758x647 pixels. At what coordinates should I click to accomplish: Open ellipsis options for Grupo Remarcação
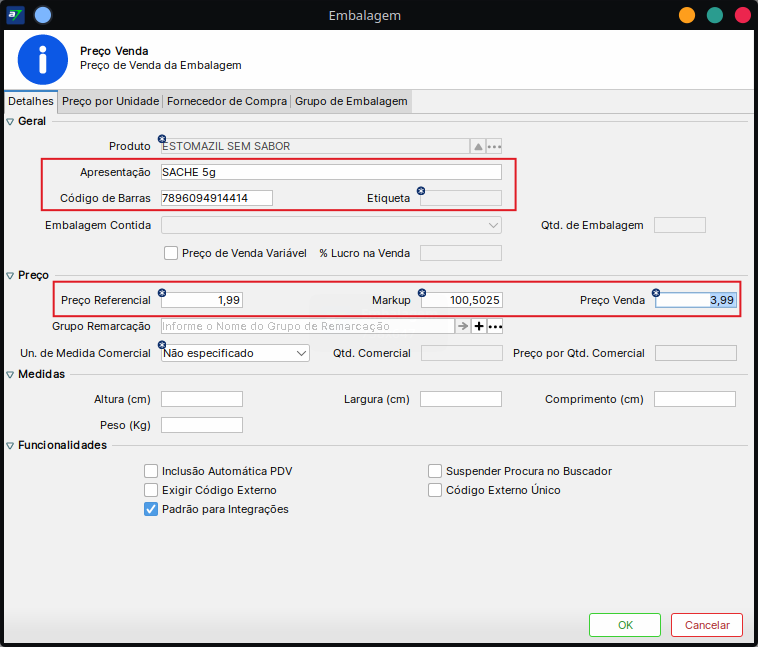(x=494, y=326)
